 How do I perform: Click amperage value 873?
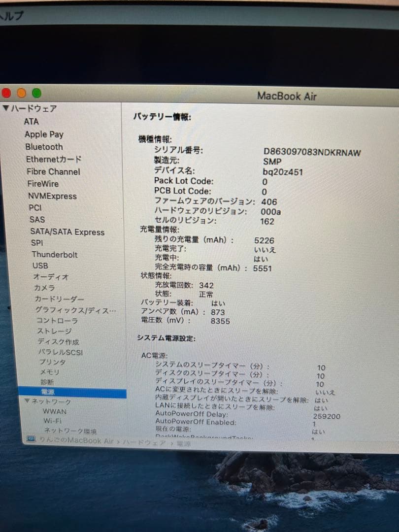tap(218, 312)
